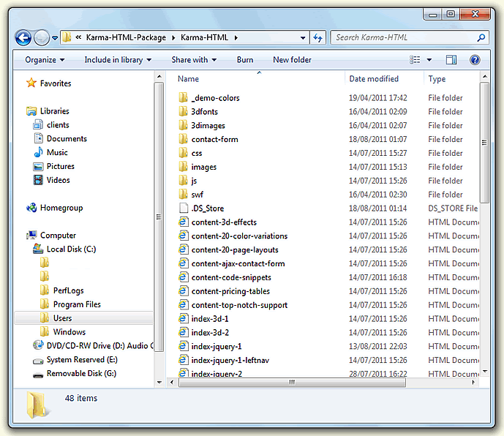Image resolution: width=504 pixels, height=436 pixels.
Task: Click file list vertical scrollbar down arrow
Action: [x=485, y=372]
